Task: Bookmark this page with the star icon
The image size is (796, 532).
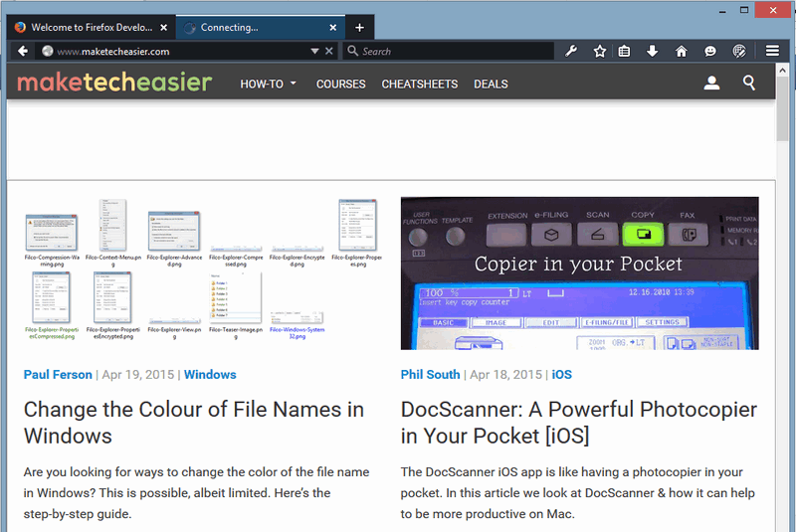Action: pyautogui.click(x=600, y=51)
